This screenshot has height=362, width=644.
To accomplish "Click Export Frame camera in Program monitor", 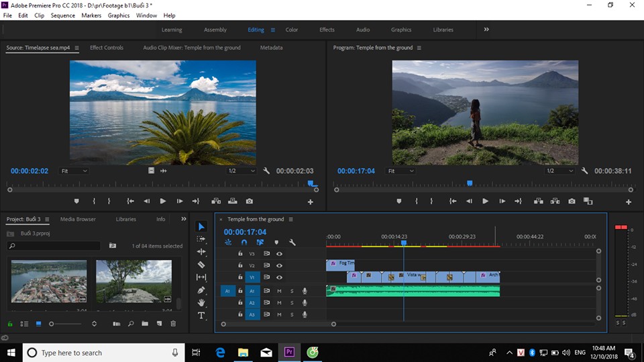I will (572, 201).
